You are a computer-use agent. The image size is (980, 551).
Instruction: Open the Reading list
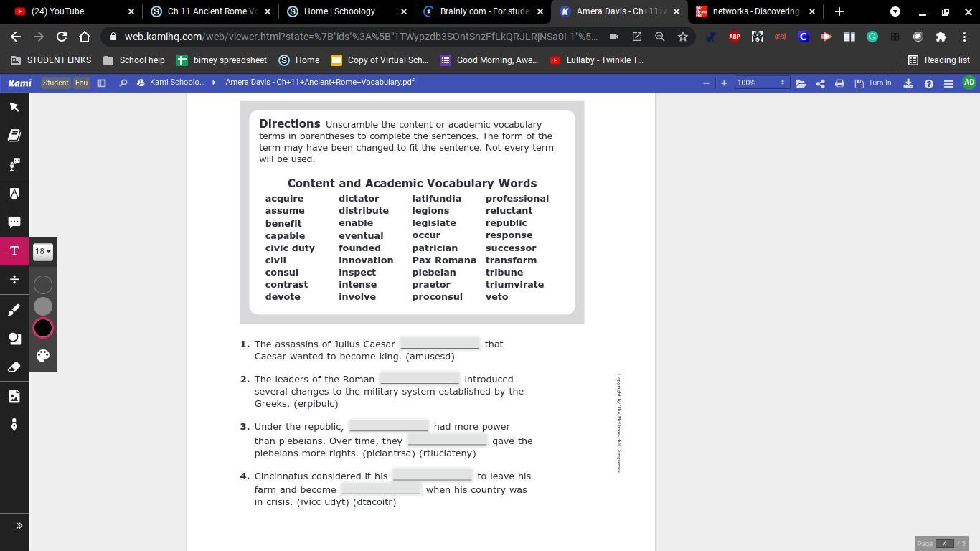point(939,60)
